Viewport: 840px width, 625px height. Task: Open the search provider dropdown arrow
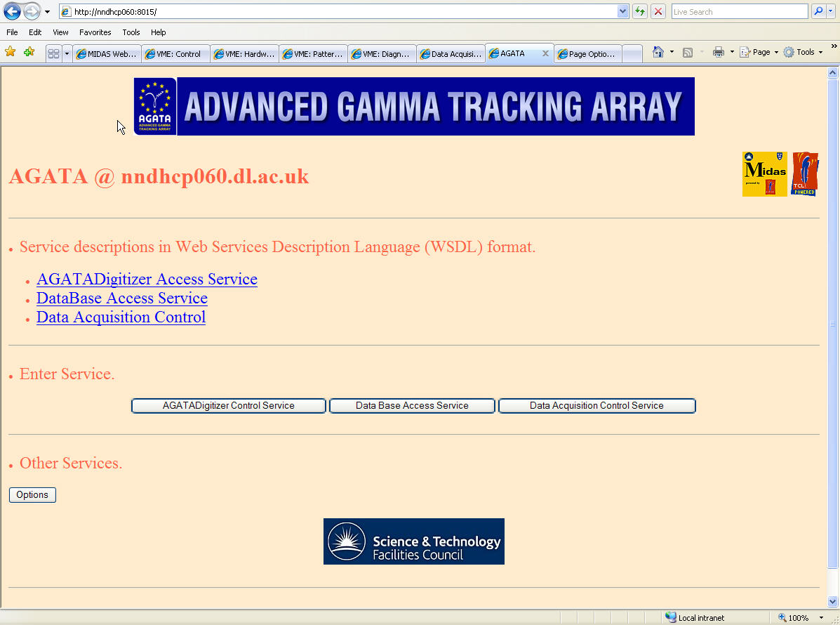(830, 11)
